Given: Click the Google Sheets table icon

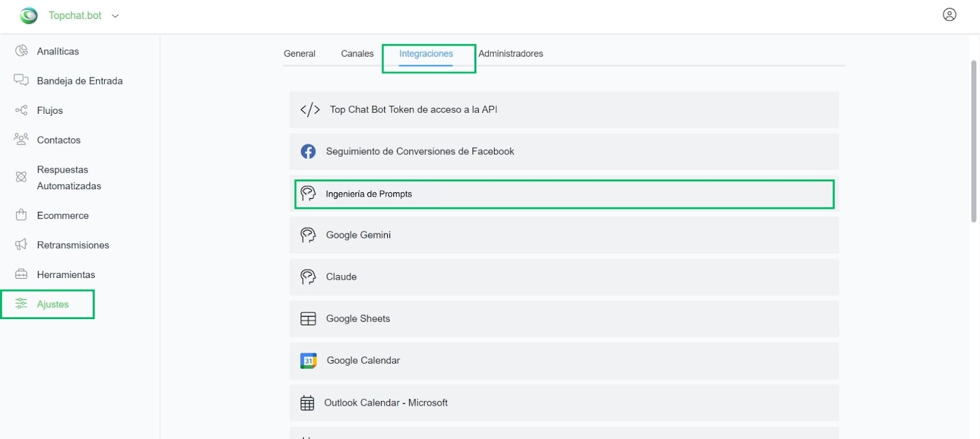Looking at the screenshot, I should [x=308, y=318].
